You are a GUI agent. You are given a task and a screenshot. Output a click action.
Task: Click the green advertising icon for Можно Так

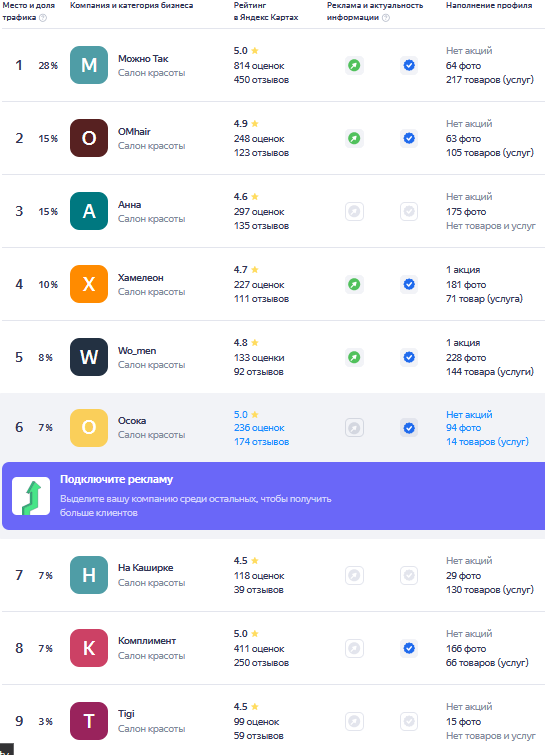pos(354,65)
